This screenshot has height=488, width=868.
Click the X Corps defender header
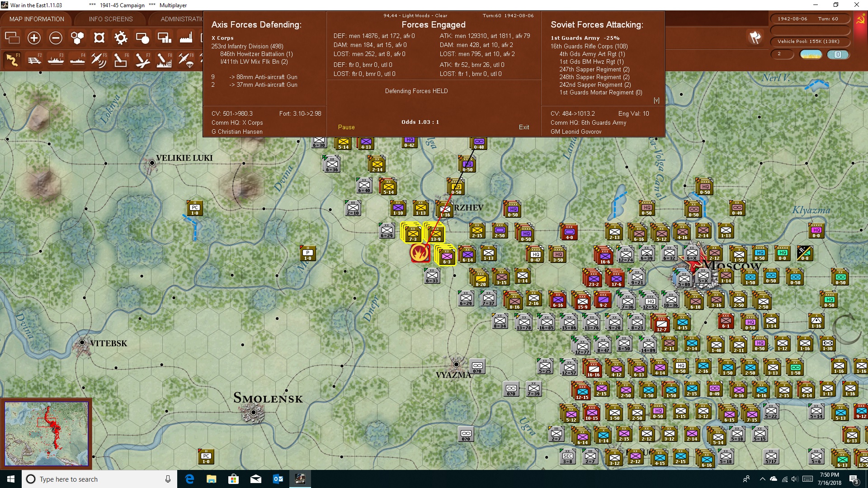point(222,38)
